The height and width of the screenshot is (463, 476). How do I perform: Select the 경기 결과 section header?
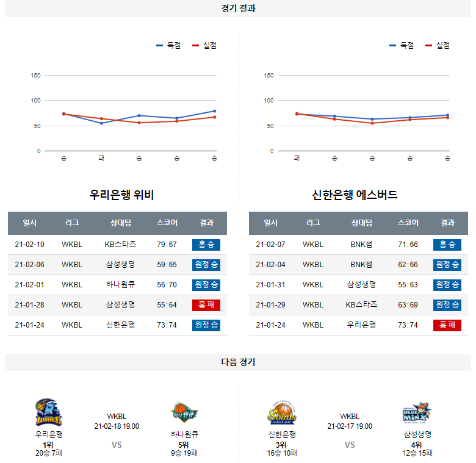tap(238, 9)
